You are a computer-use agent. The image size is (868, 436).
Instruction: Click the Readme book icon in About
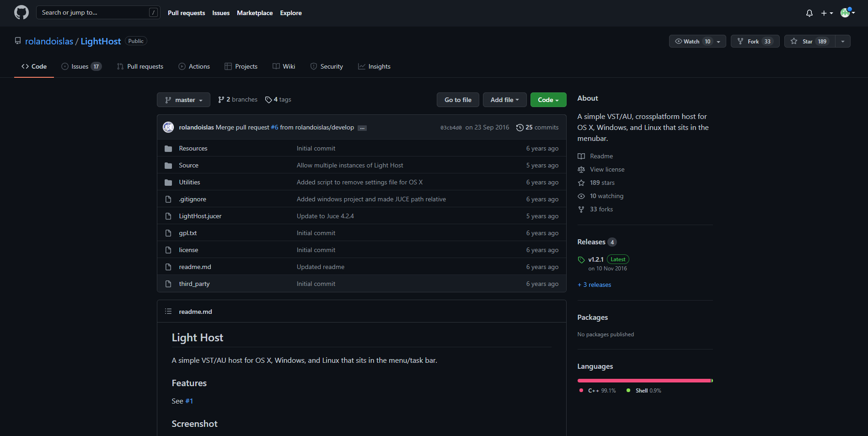pos(581,156)
